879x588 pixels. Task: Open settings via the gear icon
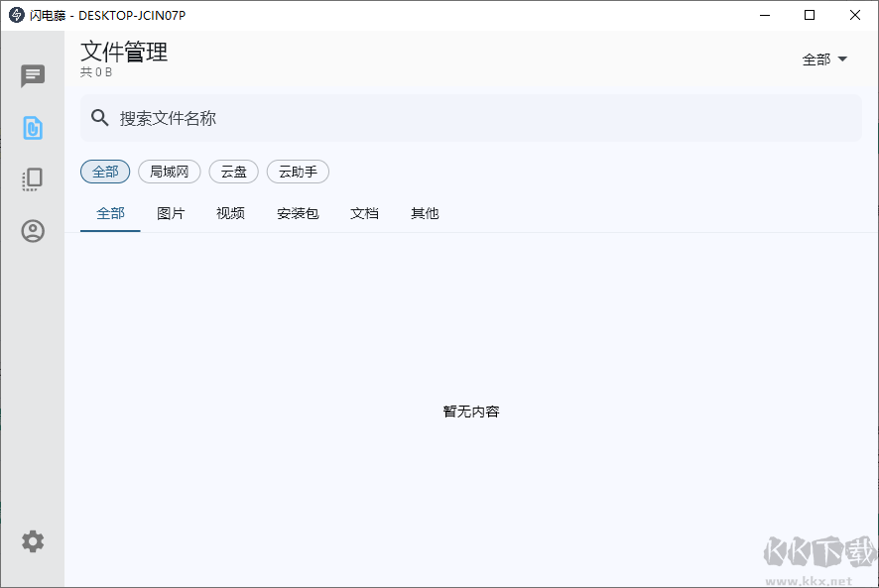[x=33, y=541]
